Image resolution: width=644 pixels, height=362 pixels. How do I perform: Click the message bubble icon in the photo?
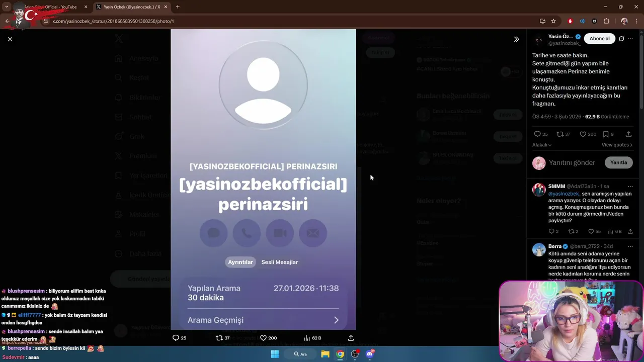click(x=214, y=233)
